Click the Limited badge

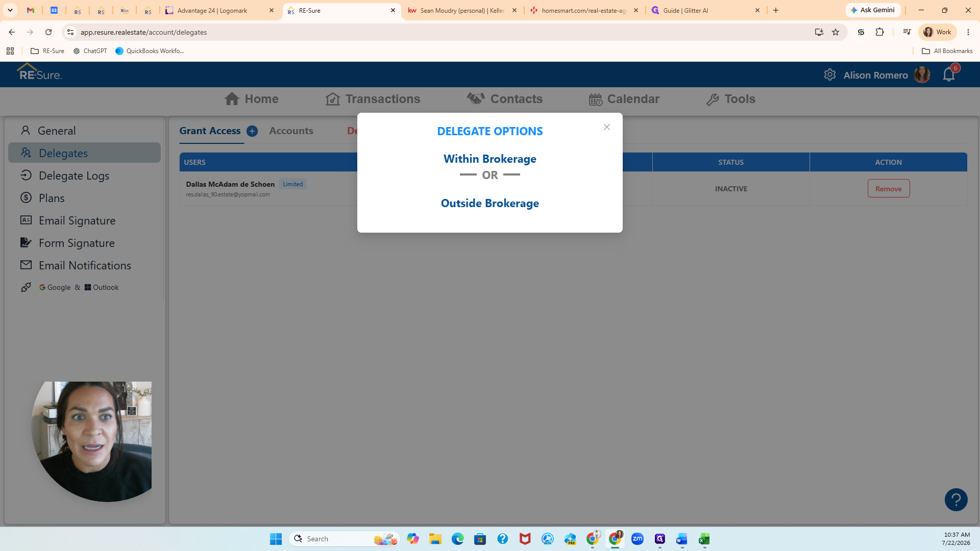point(292,184)
